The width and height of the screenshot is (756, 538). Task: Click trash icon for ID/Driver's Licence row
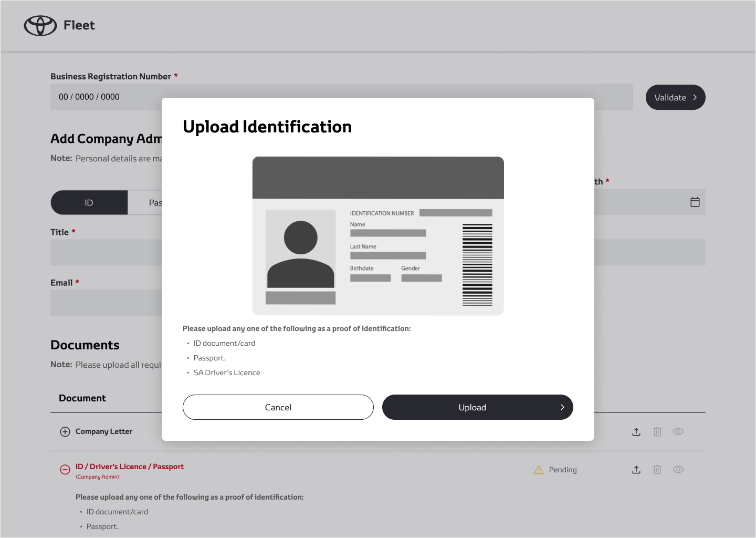point(657,470)
